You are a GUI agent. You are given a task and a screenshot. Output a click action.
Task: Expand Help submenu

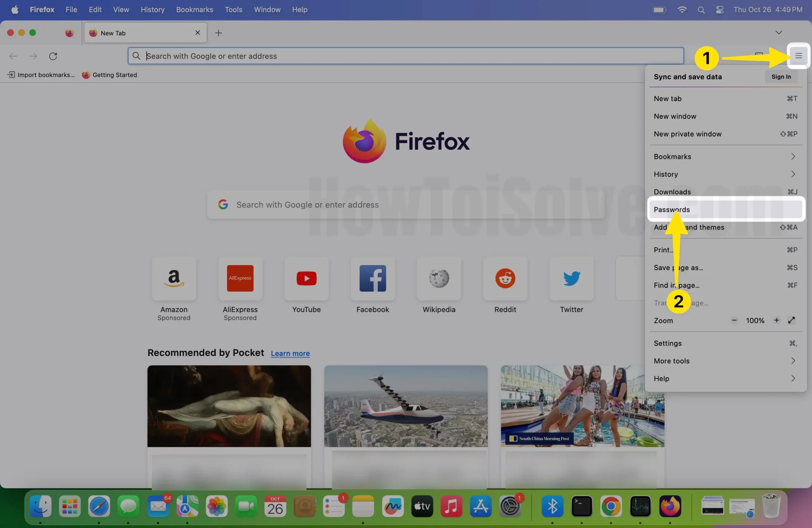[x=725, y=379]
